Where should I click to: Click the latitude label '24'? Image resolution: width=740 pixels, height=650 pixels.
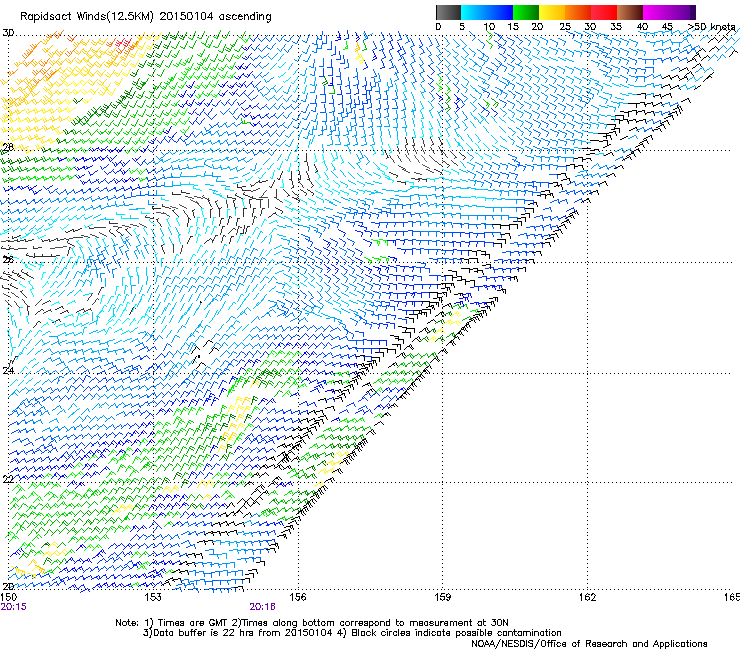pos(8,371)
